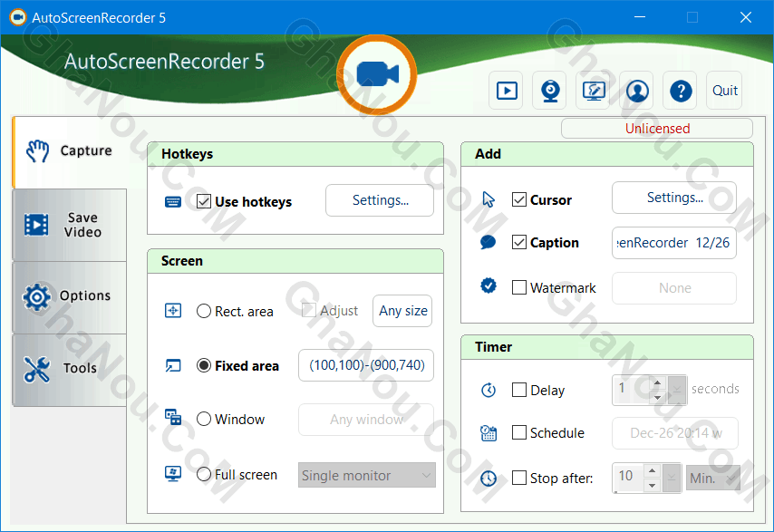Click the arrow pointer icon beside Cursor
Screen dimensions: 774x532
(489, 199)
